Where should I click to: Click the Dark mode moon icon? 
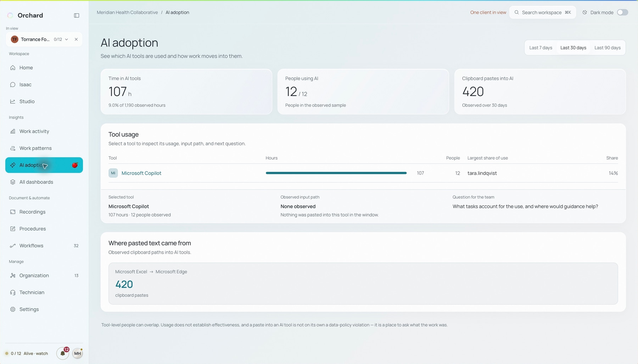(585, 12)
